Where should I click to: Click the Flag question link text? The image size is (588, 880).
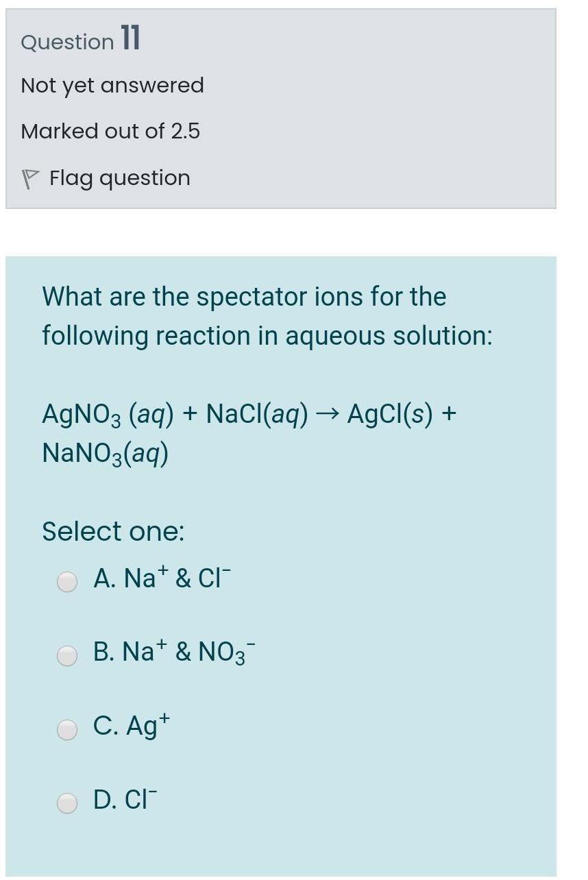pos(119,178)
